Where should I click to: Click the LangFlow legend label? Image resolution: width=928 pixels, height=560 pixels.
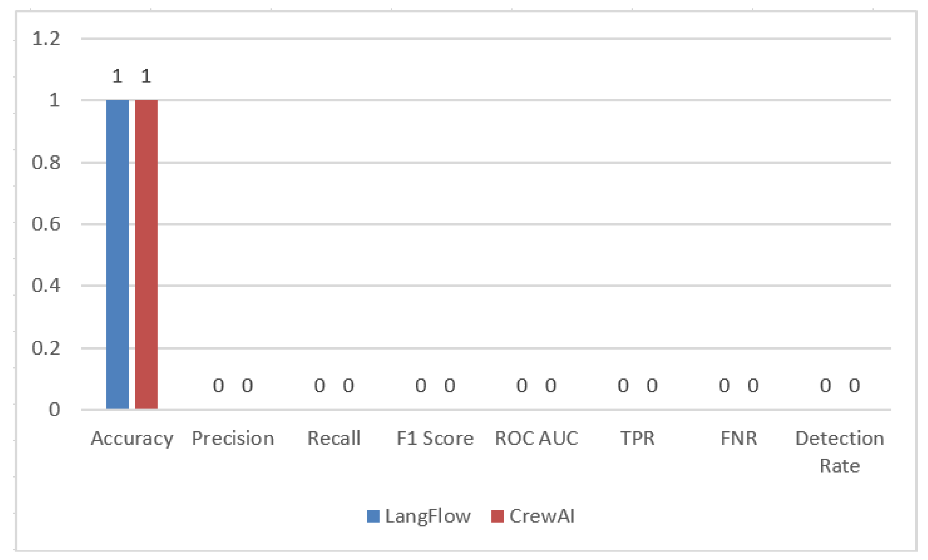[x=428, y=516]
